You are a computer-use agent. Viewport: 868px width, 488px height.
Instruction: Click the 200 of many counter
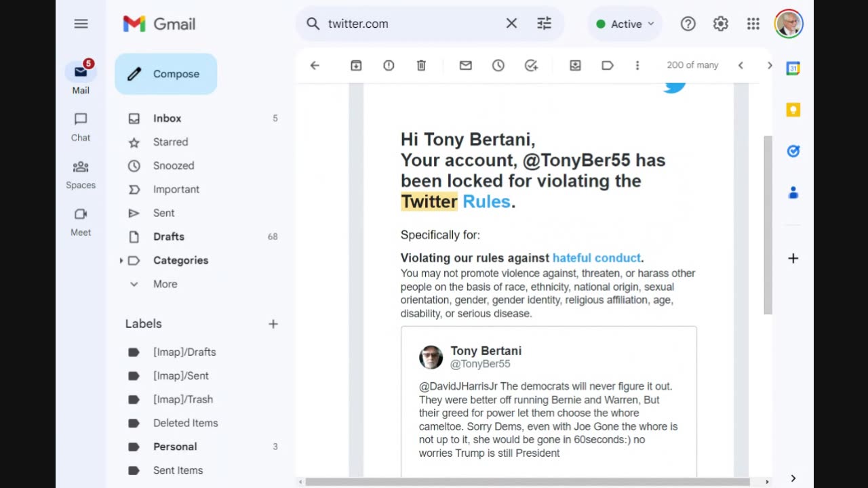pyautogui.click(x=692, y=65)
